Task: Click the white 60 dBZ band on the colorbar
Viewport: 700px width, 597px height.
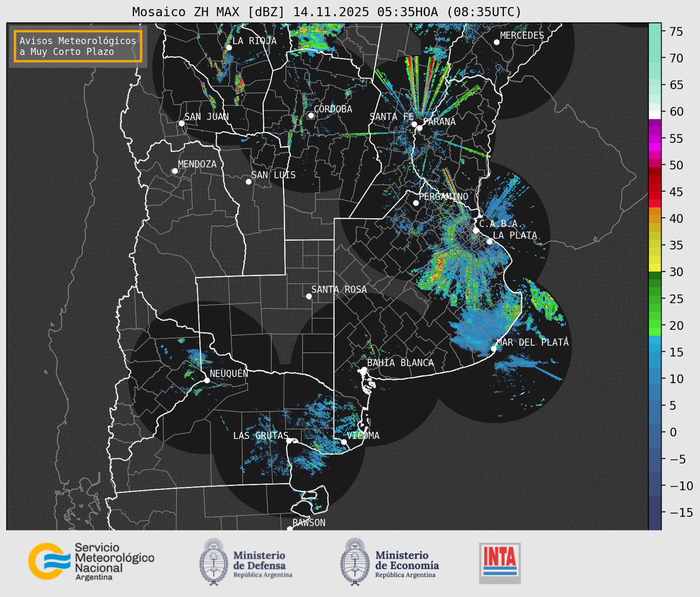Action: click(654, 115)
